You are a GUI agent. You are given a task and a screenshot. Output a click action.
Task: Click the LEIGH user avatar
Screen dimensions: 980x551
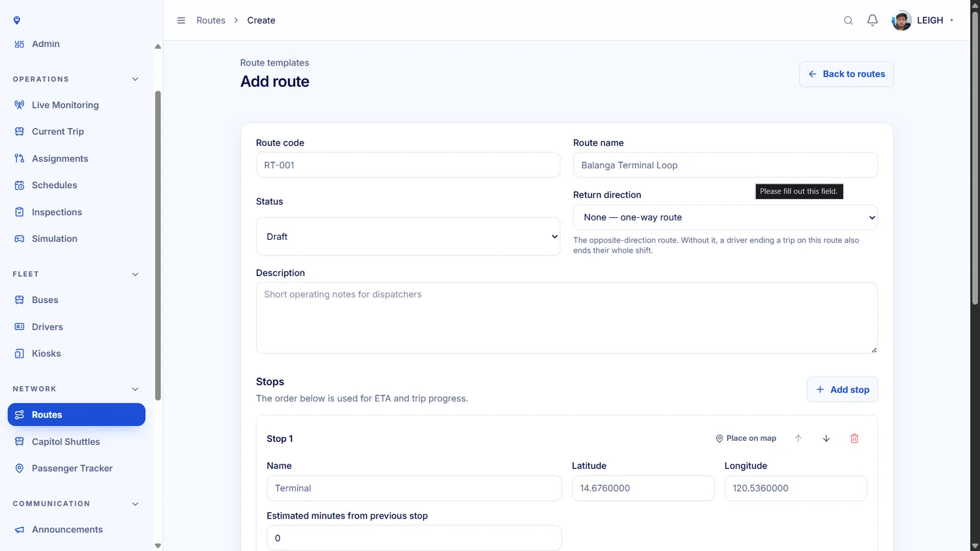[x=902, y=20]
